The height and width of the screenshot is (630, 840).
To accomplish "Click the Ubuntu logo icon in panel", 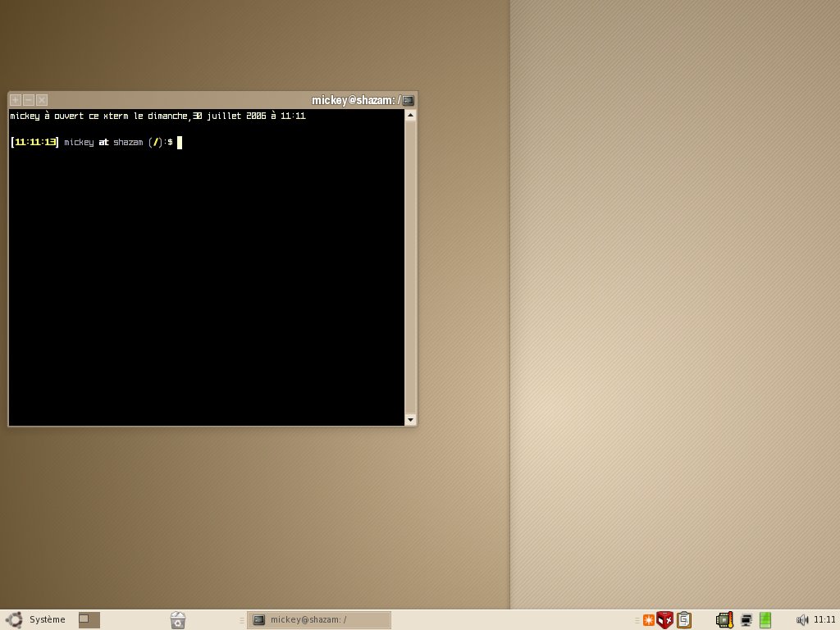I will [x=14, y=620].
